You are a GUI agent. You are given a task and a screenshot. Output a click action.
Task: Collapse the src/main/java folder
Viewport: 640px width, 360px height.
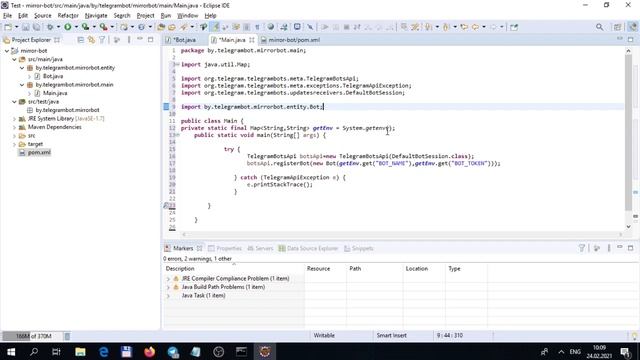click(14, 59)
